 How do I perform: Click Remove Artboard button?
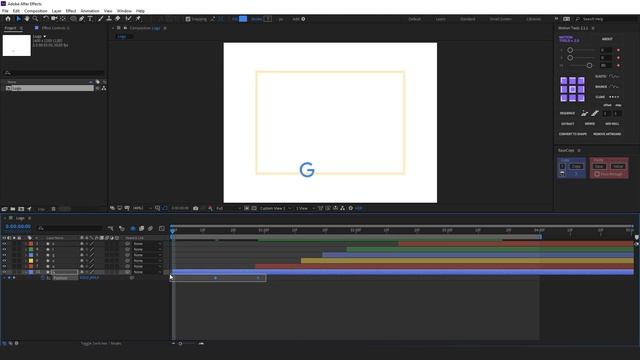click(607, 134)
